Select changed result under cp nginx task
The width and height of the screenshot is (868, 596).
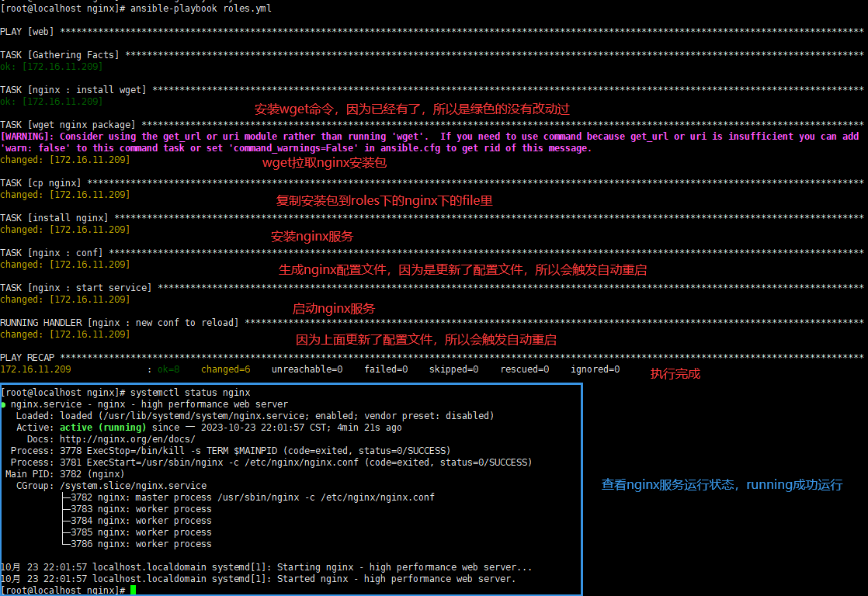coord(64,194)
